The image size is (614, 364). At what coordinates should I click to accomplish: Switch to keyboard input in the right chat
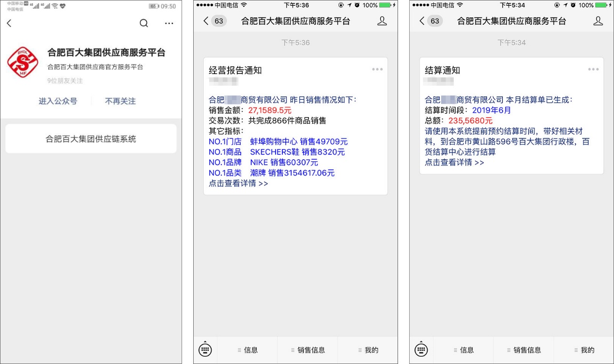click(x=421, y=350)
